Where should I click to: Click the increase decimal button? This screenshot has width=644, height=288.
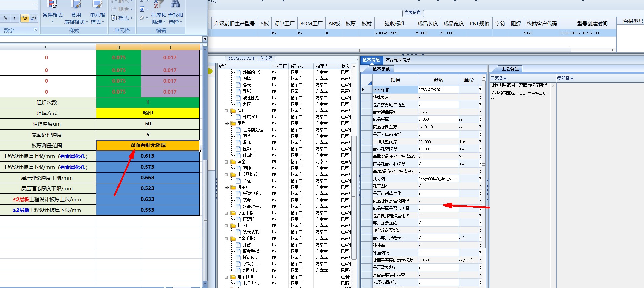click(x=25, y=18)
